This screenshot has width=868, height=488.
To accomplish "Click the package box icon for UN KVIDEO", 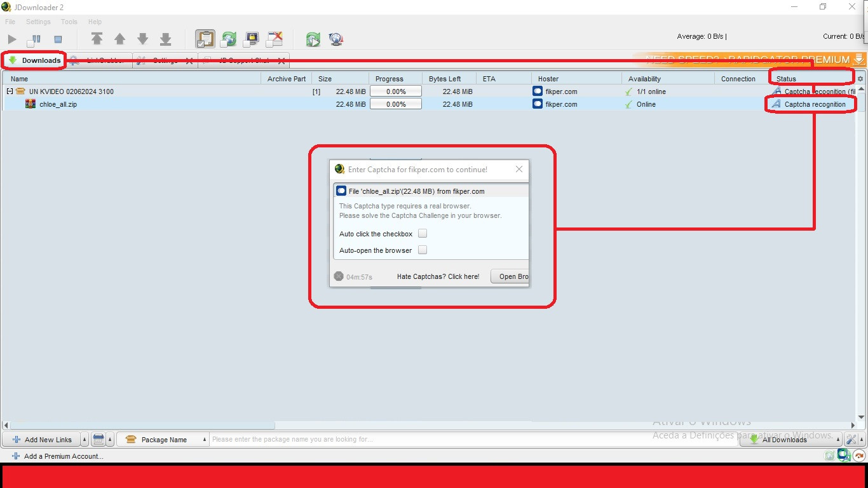I will tap(20, 91).
